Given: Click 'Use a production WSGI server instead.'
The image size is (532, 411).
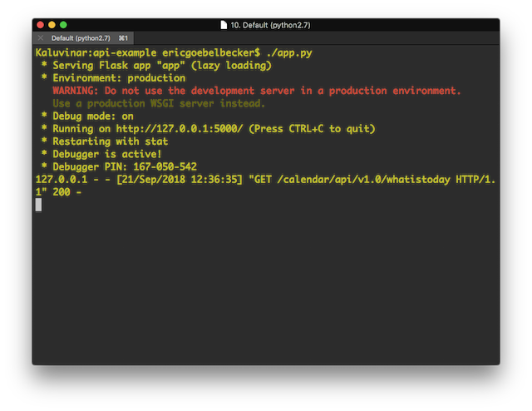Looking at the screenshot, I should (159, 103).
